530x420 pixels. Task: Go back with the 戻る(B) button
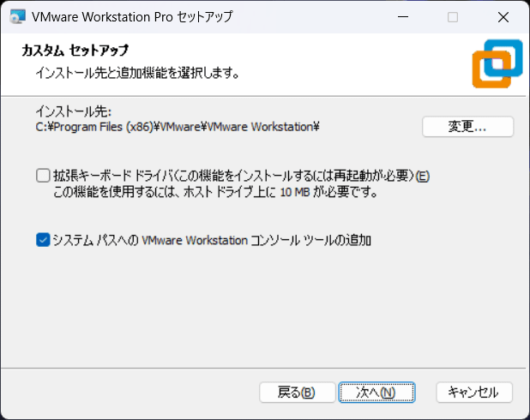click(x=297, y=392)
